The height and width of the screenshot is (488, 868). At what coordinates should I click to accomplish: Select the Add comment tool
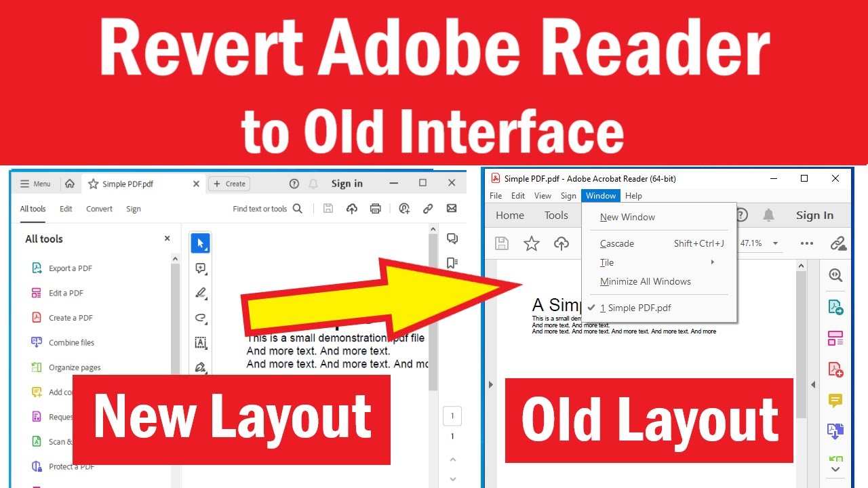click(200, 268)
